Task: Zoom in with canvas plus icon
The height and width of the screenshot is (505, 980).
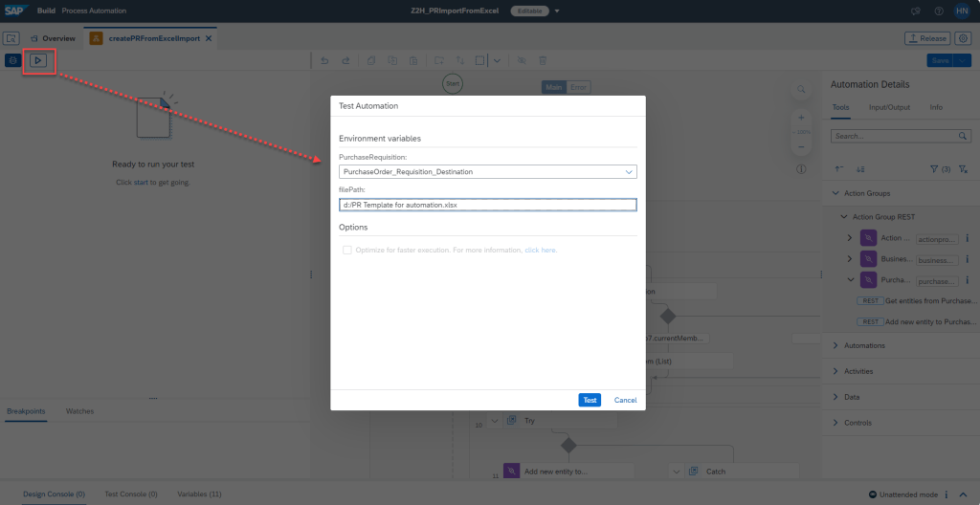Action: click(800, 118)
